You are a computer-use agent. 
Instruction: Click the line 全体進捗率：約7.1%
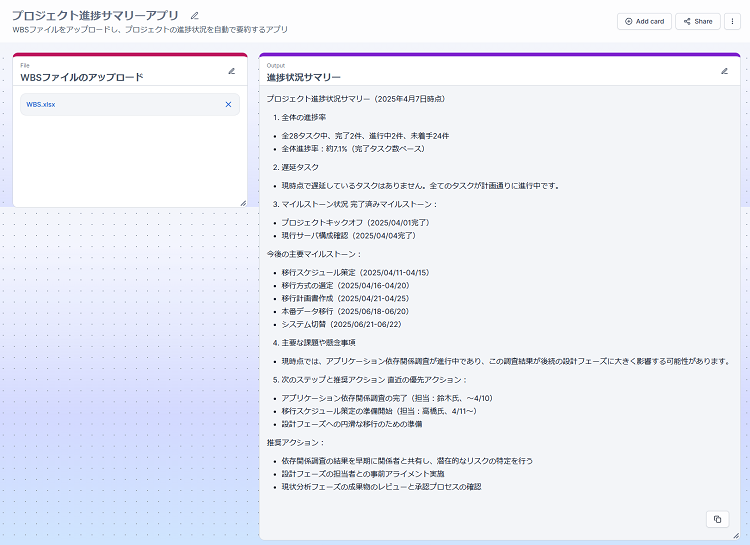coord(353,149)
